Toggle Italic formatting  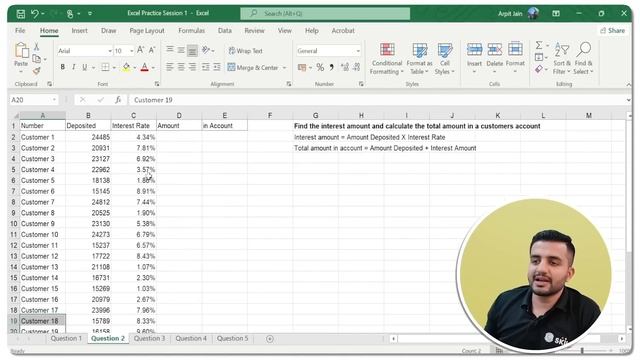click(x=73, y=67)
